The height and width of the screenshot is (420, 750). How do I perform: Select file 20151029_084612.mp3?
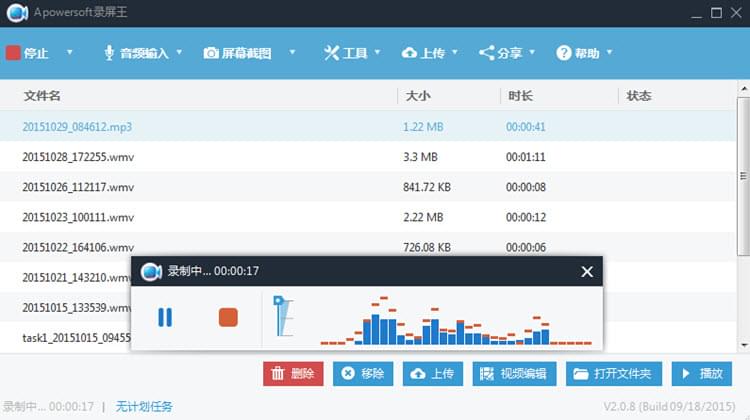[77, 127]
